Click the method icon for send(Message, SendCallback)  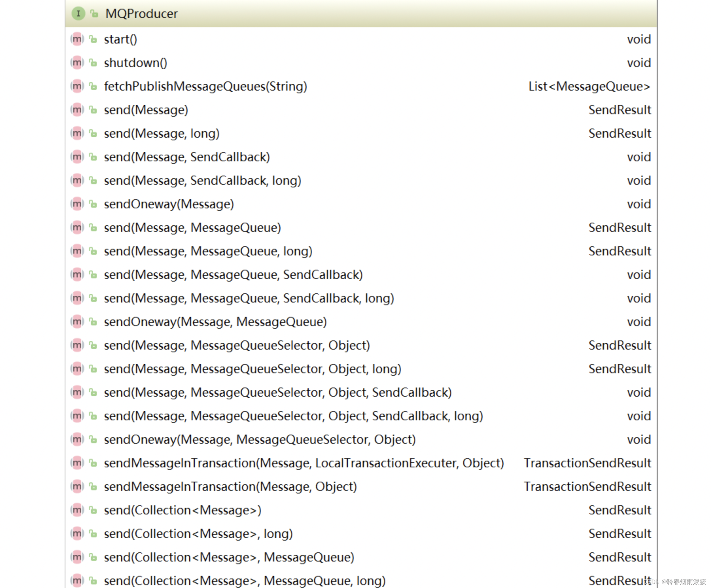[x=77, y=157]
